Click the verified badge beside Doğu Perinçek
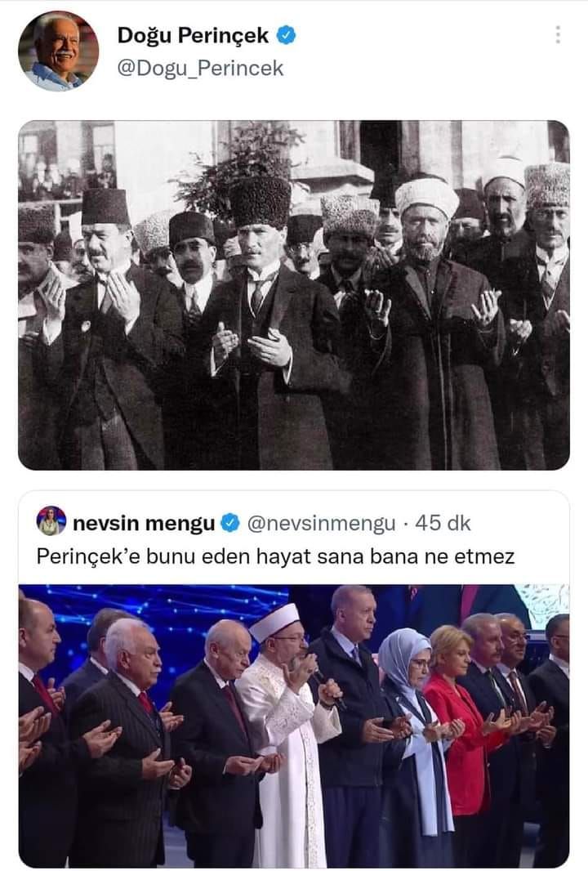Screen dimensions: 588x871 [286, 36]
